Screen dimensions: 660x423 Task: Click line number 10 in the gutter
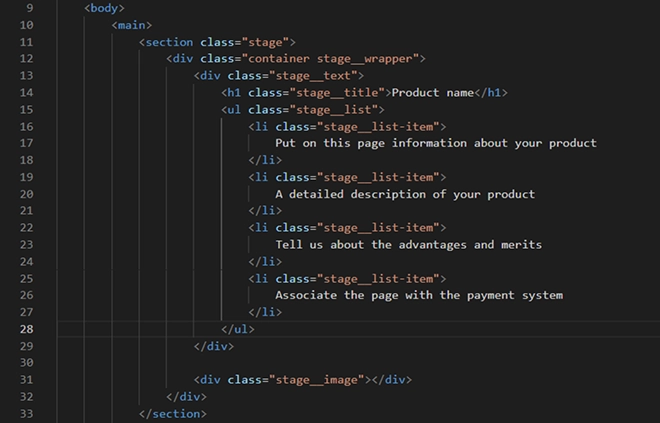(x=27, y=25)
